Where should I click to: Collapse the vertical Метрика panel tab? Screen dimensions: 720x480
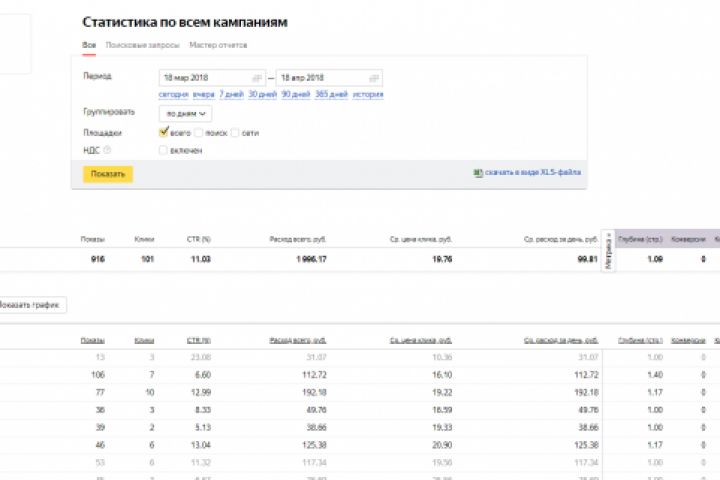608,251
